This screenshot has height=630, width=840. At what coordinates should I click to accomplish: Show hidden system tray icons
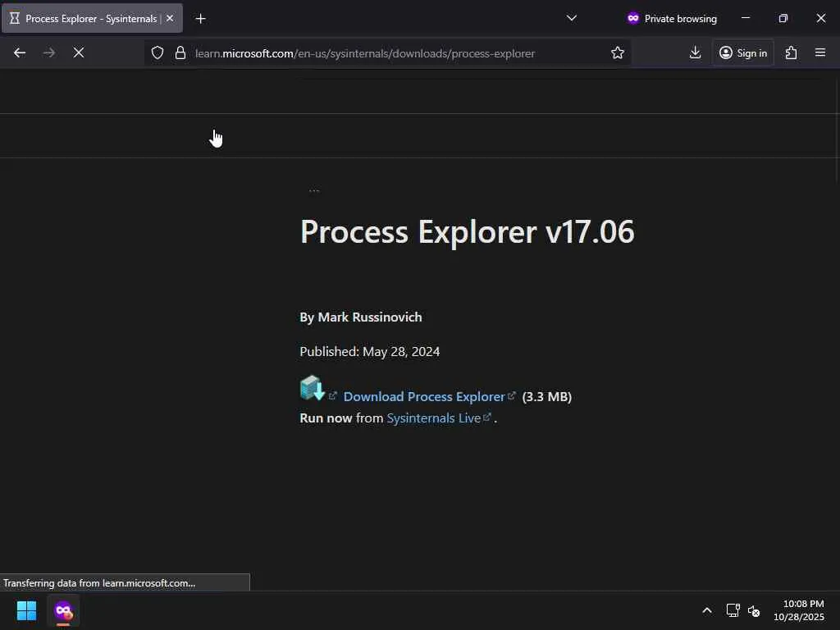coord(706,610)
